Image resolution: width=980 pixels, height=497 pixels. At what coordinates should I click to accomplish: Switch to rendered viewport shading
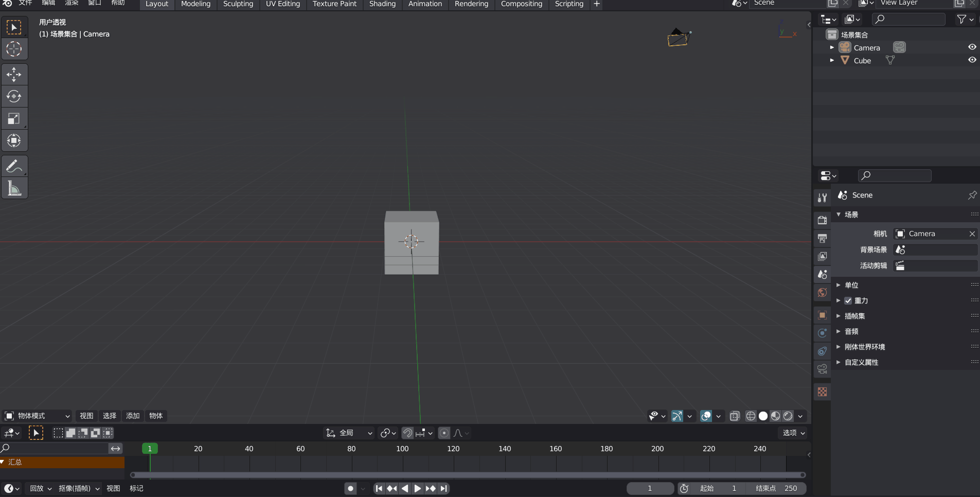coord(788,416)
